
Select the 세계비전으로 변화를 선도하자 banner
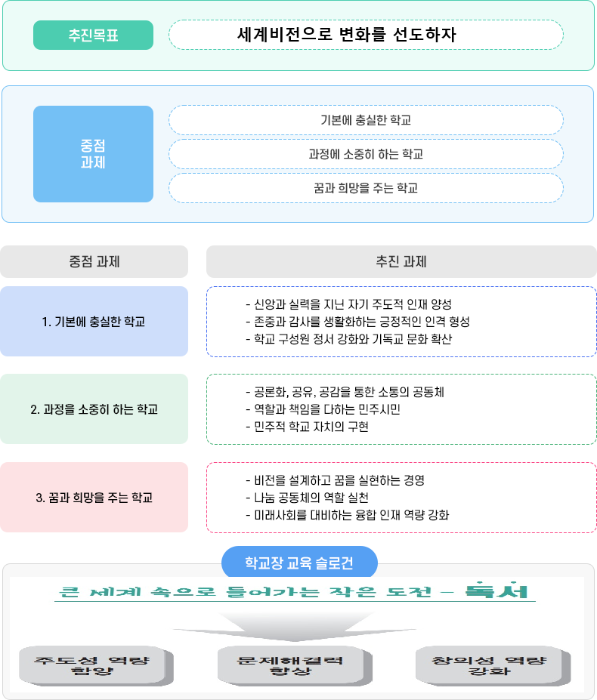366,35
